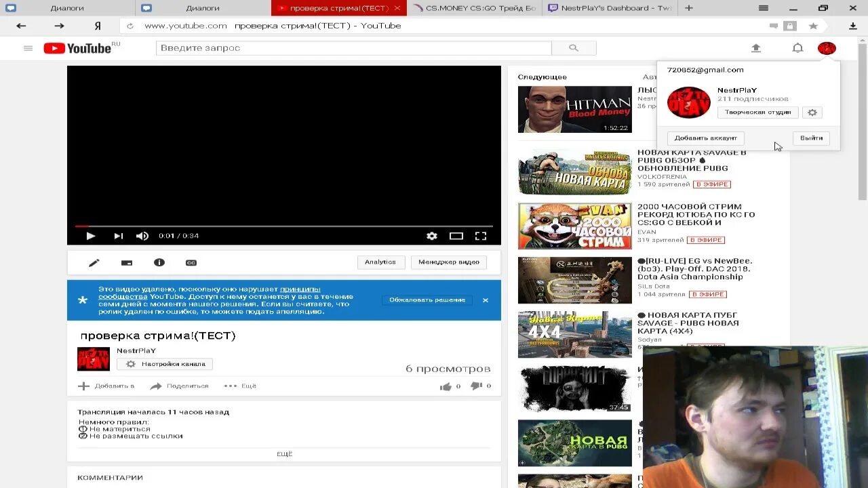Image resolution: width=868 pixels, height=488 pixels.
Task: Open browser downloads arrow
Action: [x=853, y=26]
